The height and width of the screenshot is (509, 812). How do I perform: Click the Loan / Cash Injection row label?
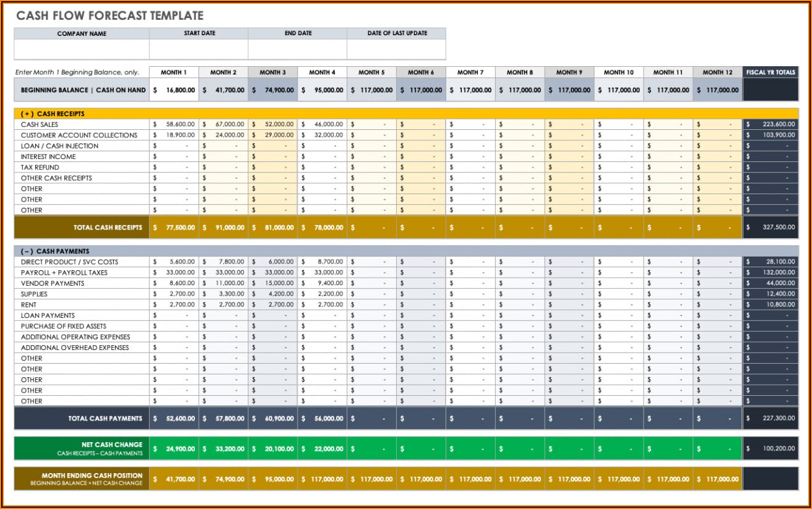(59, 146)
